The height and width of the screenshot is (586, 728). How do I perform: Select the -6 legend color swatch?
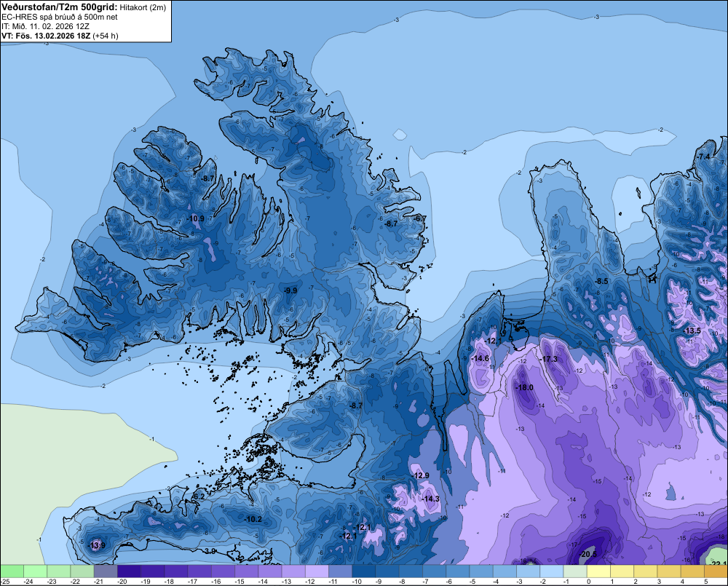[x=457, y=571]
